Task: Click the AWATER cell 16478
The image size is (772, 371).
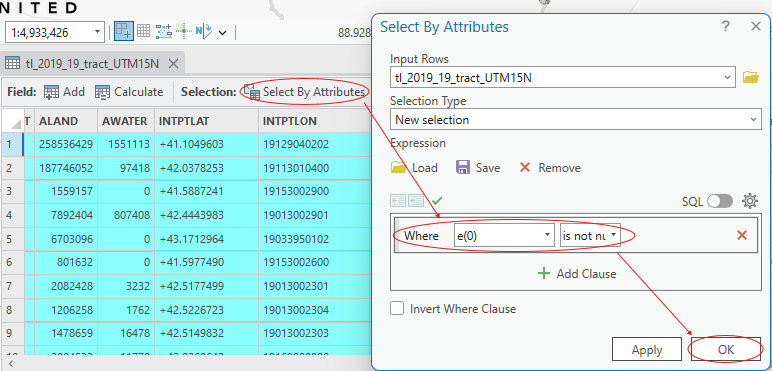Action: click(126, 334)
